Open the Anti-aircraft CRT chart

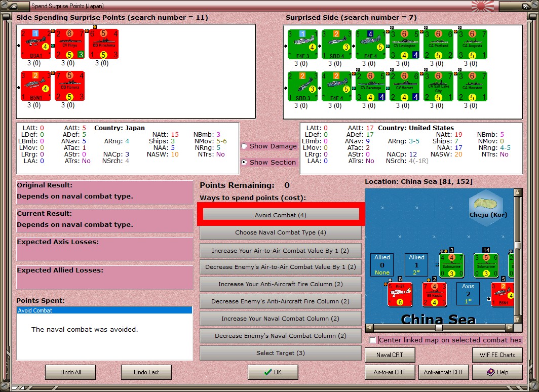(443, 372)
